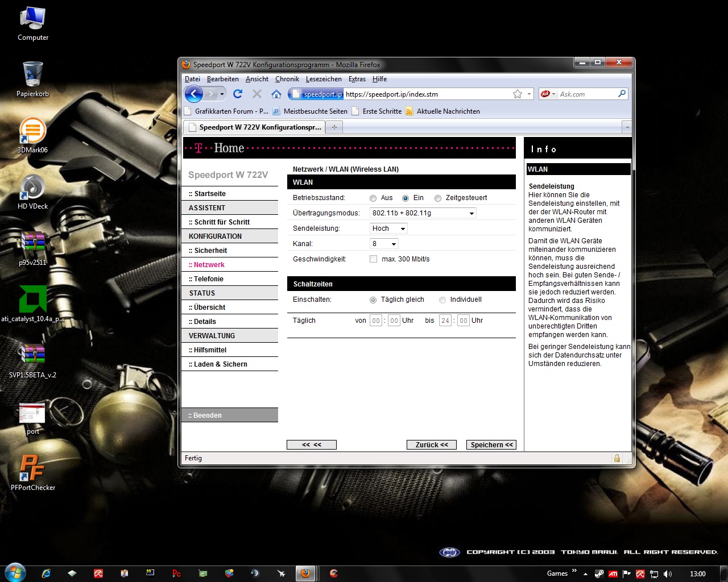Click the URL address field
Screen dimensions: 728x582
coord(427,94)
